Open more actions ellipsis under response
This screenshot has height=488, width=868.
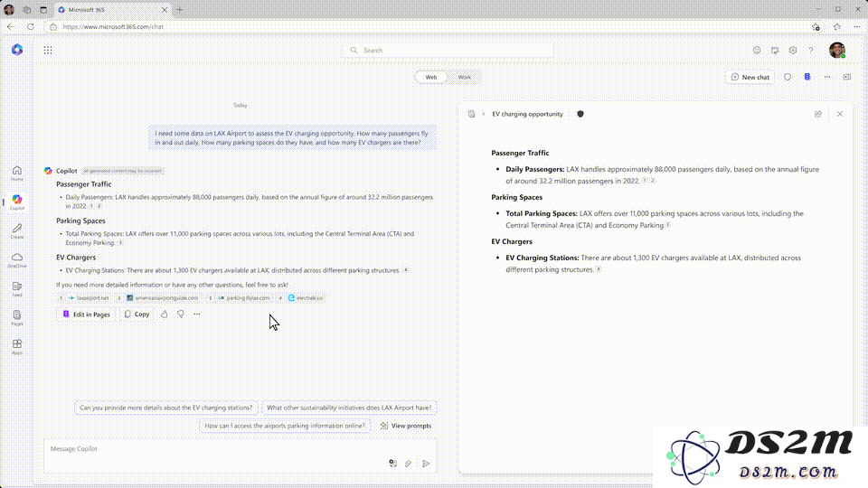[197, 314]
